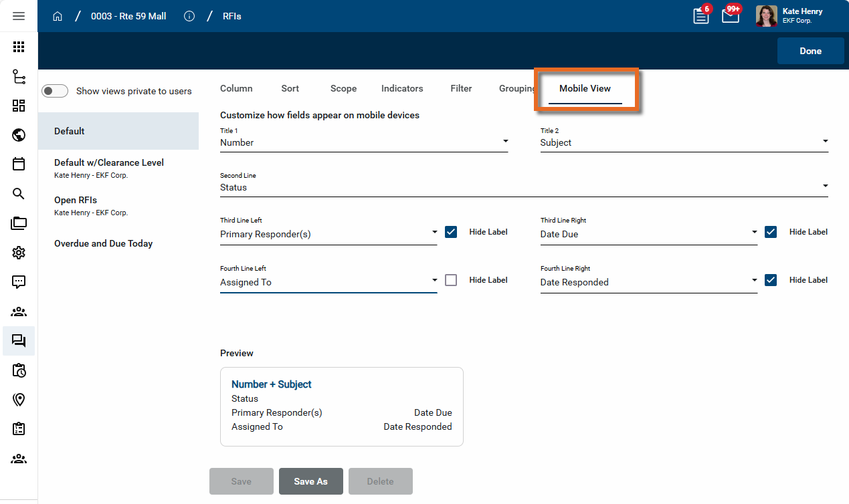Image resolution: width=849 pixels, height=504 pixels.
Task: Open the mail inbox icon
Action: tap(731, 16)
